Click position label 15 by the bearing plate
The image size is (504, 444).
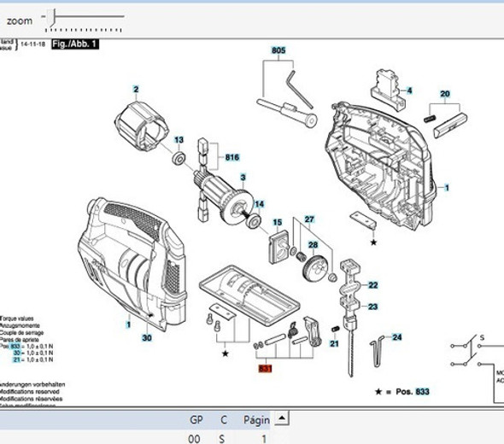(278, 222)
